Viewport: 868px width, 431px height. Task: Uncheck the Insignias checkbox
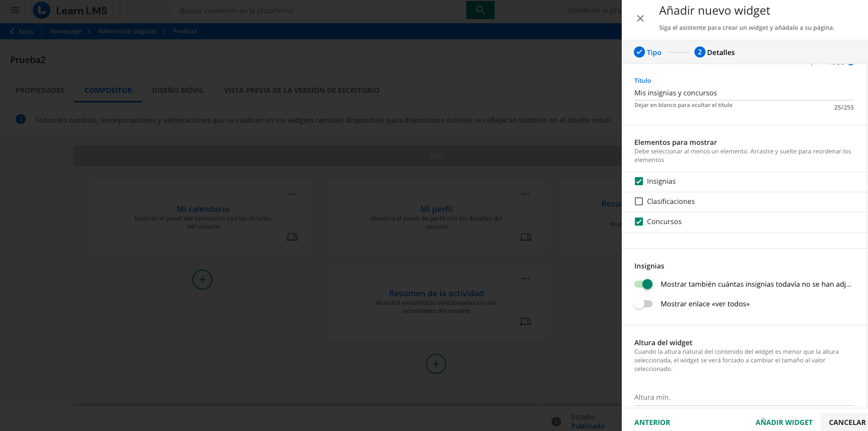pyautogui.click(x=639, y=182)
